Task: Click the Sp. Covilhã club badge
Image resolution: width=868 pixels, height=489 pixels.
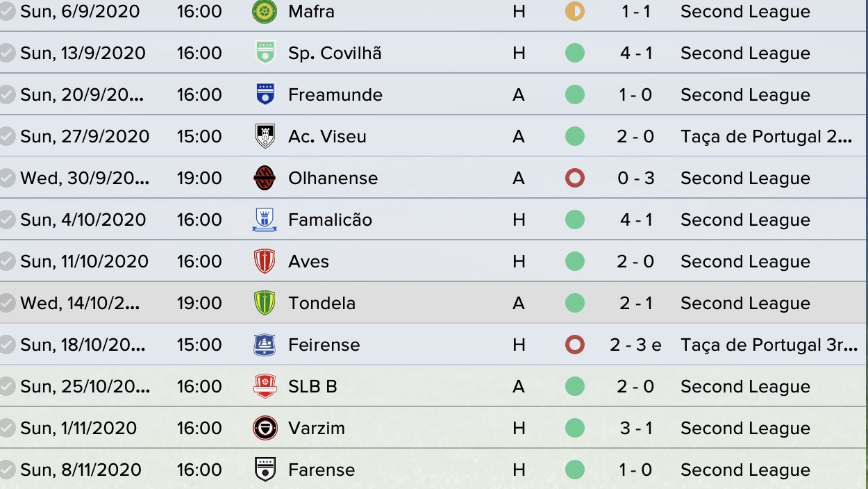Action: click(x=265, y=53)
